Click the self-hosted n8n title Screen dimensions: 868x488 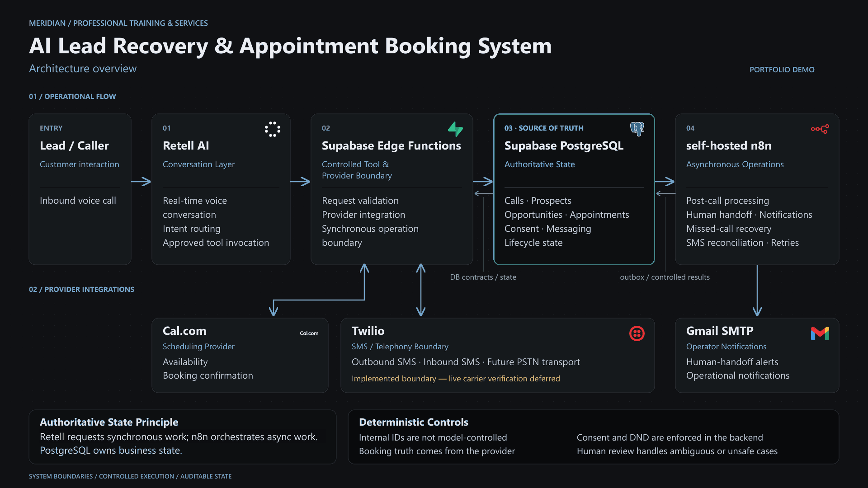[729, 145]
